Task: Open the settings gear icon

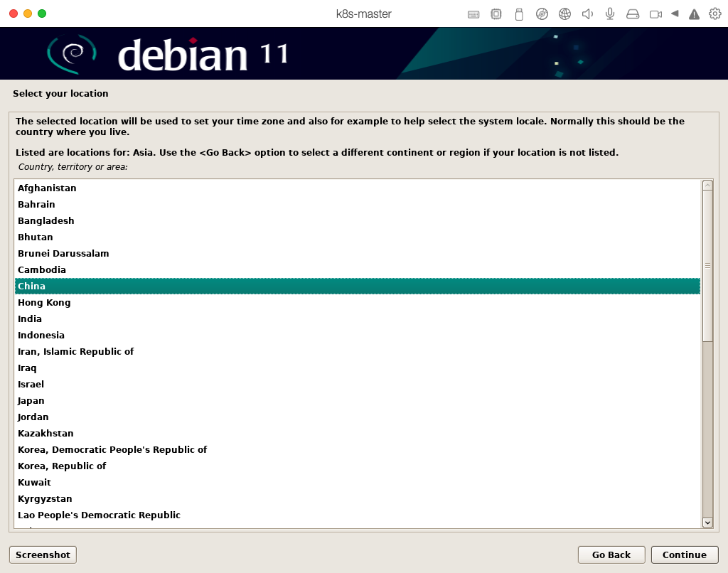Action: [715, 14]
